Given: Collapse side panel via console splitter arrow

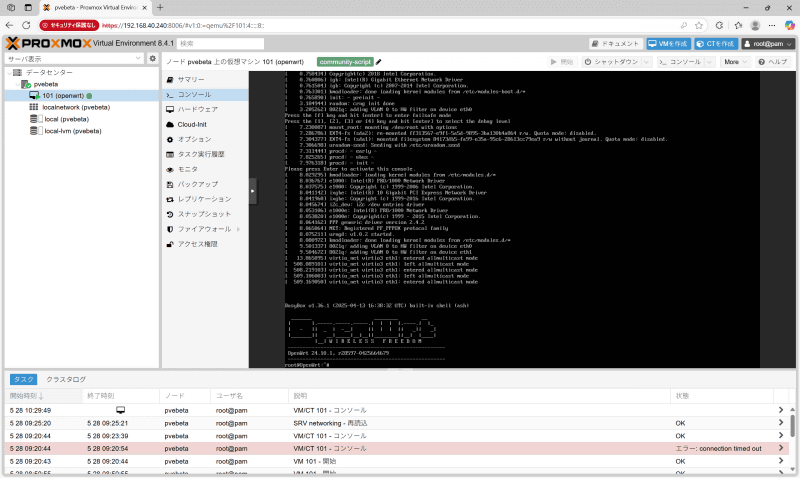Looking at the screenshot, I should coord(253,191).
